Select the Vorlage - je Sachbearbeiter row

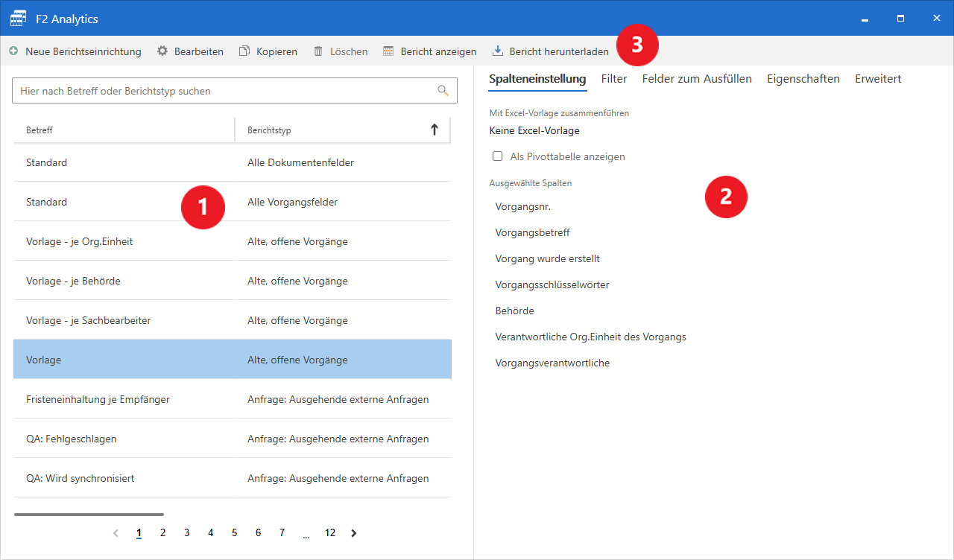233,320
